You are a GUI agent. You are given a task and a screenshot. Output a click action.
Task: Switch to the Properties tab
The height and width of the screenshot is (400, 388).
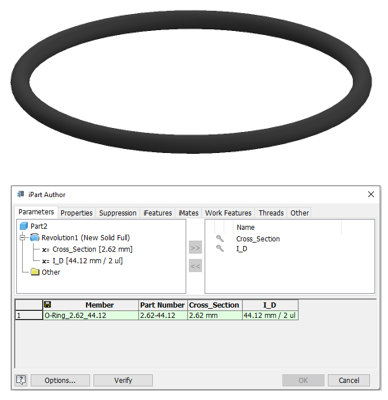77,213
